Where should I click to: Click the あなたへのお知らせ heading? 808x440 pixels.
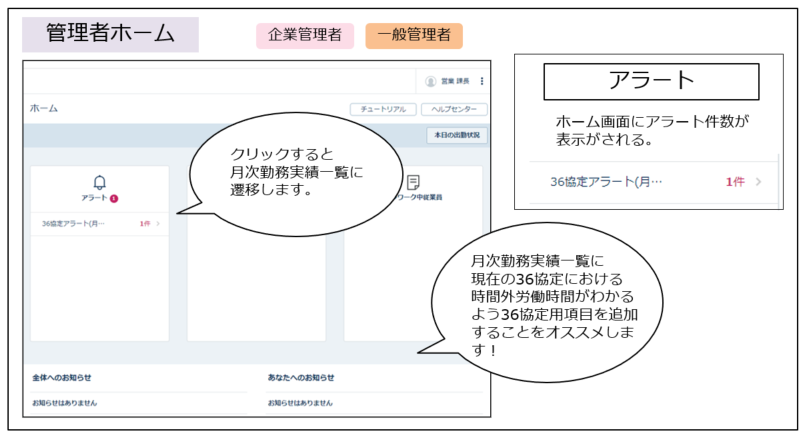(x=301, y=378)
